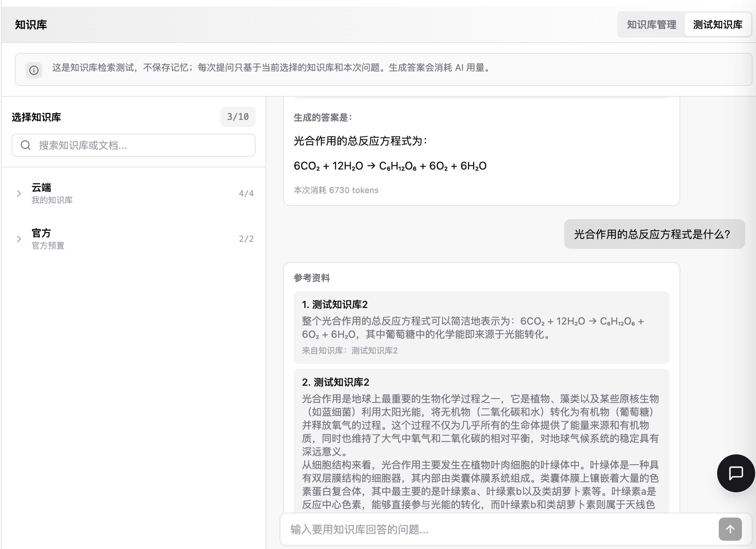Click the 参考资料 heading
The width and height of the screenshot is (756, 549).
pyautogui.click(x=312, y=278)
